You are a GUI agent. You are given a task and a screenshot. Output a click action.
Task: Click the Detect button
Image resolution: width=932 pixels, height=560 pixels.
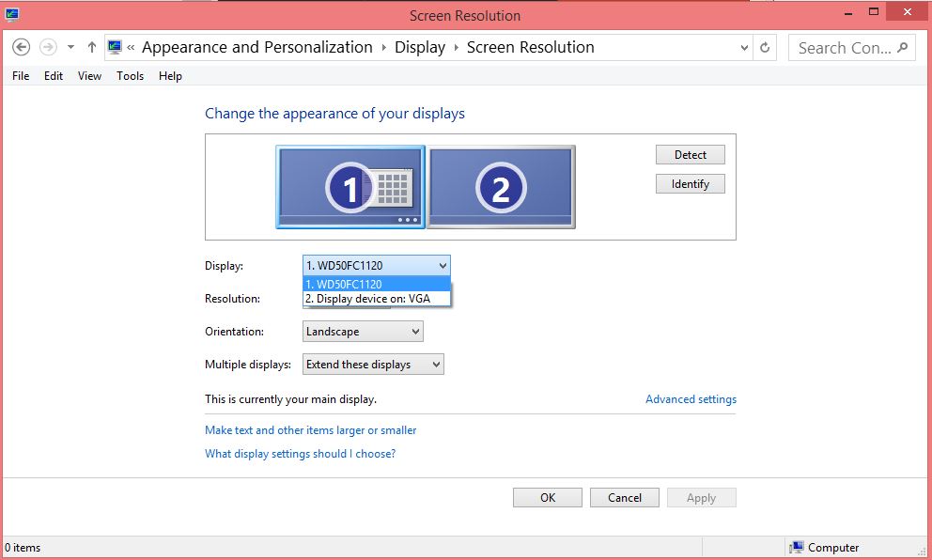click(690, 154)
